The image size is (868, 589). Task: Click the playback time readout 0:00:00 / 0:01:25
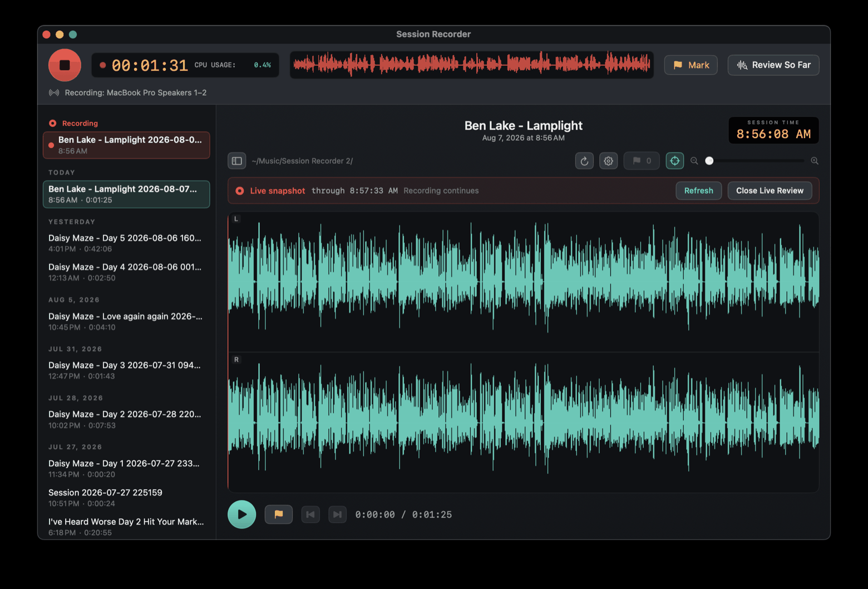(403, 514)
